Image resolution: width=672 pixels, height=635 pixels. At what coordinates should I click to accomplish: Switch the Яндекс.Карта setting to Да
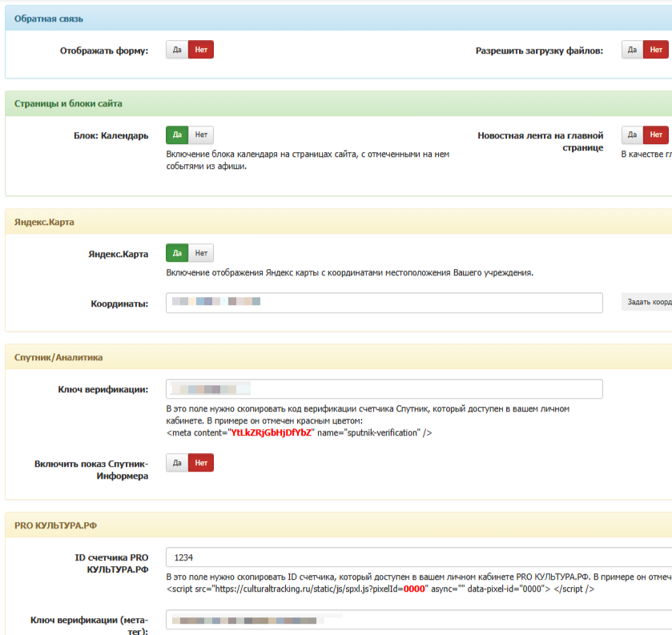click(177, 253)
